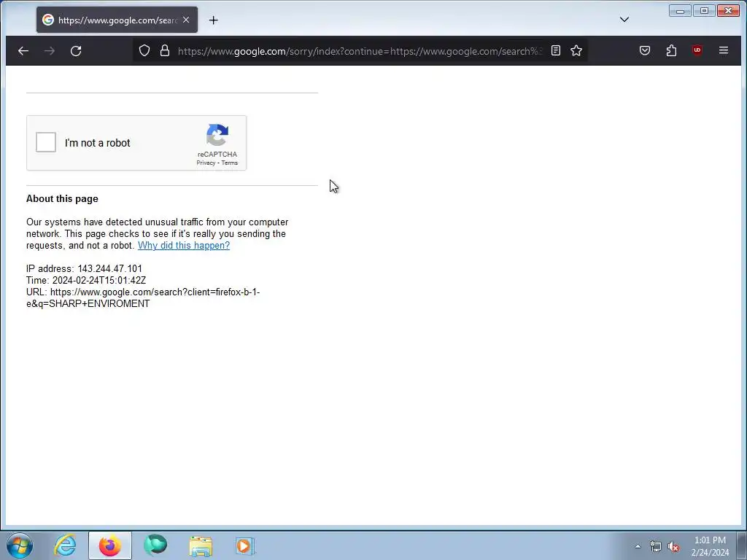Screen dimensions: 747x560
Task: Minimize the Firefox window
Action: coord(680,10)
